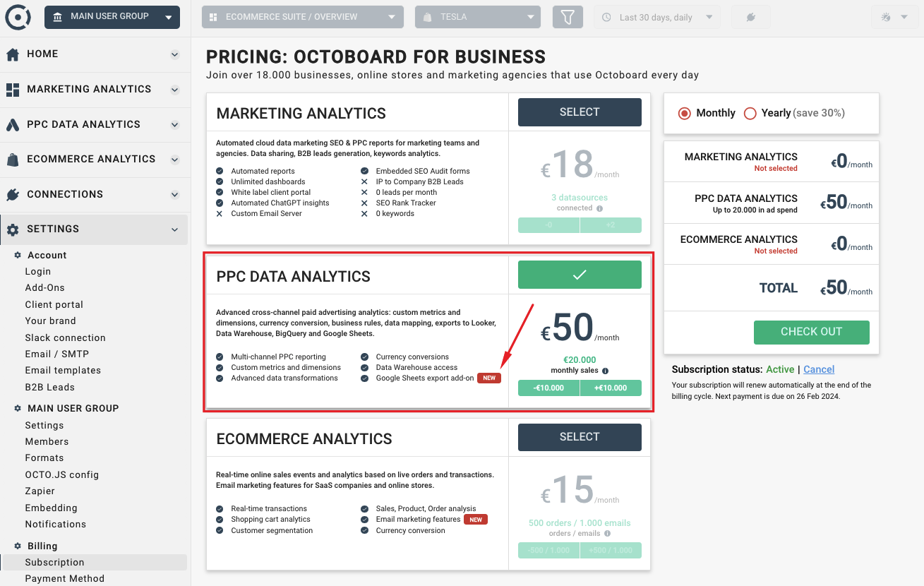The image size is (924, 586).
Task: Open the Embedding settings item
Action: tap(52, 508)
